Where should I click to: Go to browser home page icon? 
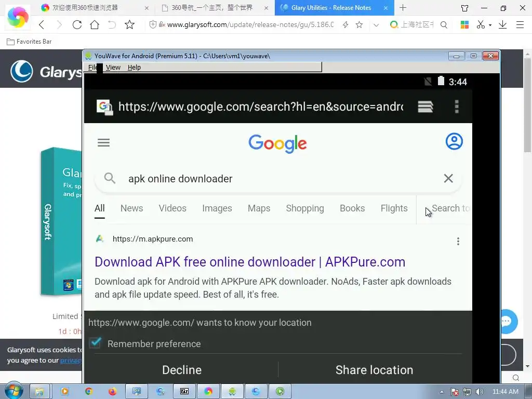click(95, 24)
